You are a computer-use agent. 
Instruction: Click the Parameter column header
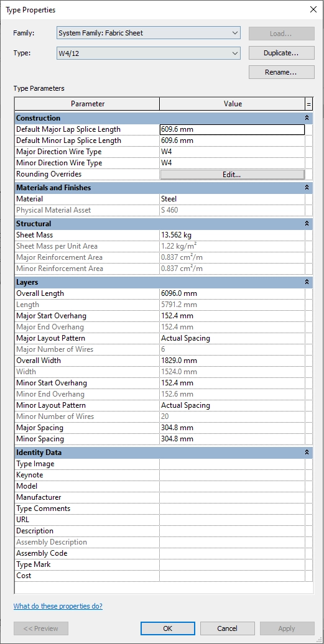click(x=87, y=104)
